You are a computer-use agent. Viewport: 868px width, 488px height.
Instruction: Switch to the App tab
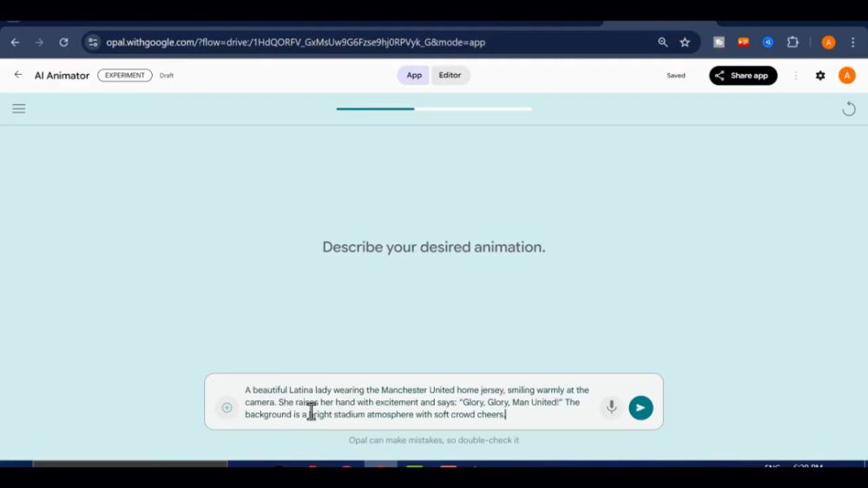[414, 76]
